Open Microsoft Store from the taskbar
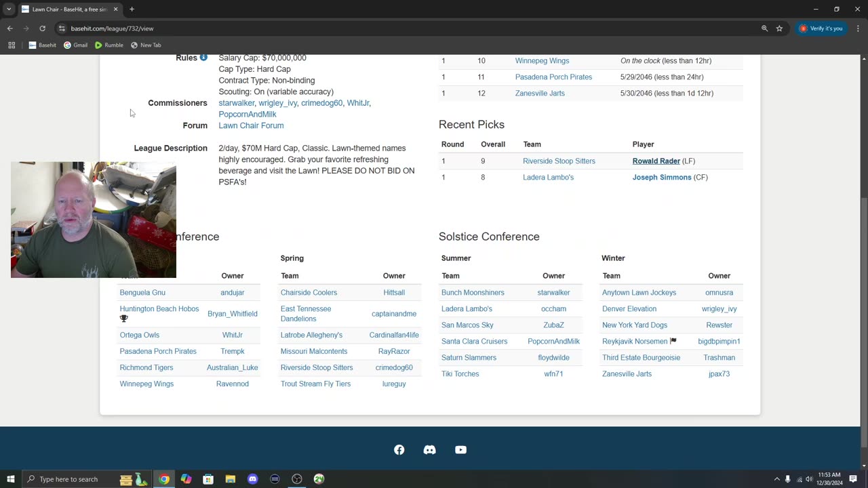Viewport: 868px width, 488px height. pyautogui.click(x=208, y=479)
